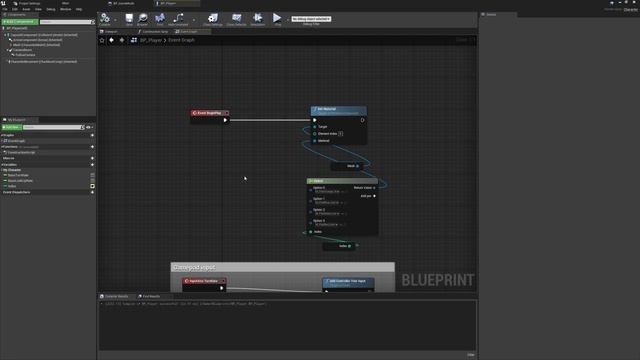Screen dimensions: 640x360
Task: Select the CapsuleComponent row in Components
Action: (44, 35)
